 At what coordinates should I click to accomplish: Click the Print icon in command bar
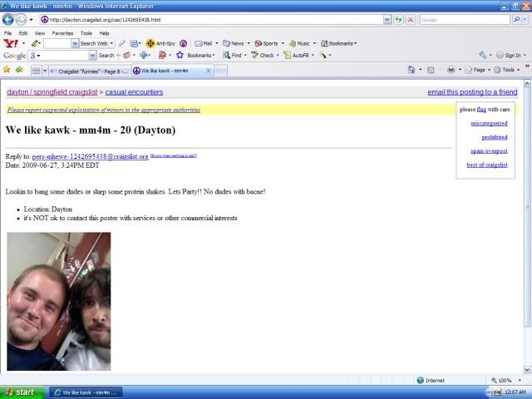pos(451,70)
